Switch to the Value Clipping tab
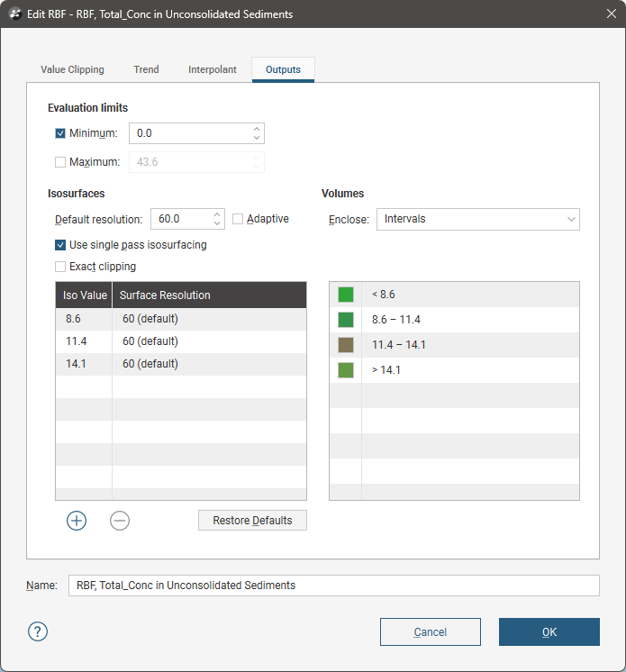626x672 pixels. click(x=72, y=69)
